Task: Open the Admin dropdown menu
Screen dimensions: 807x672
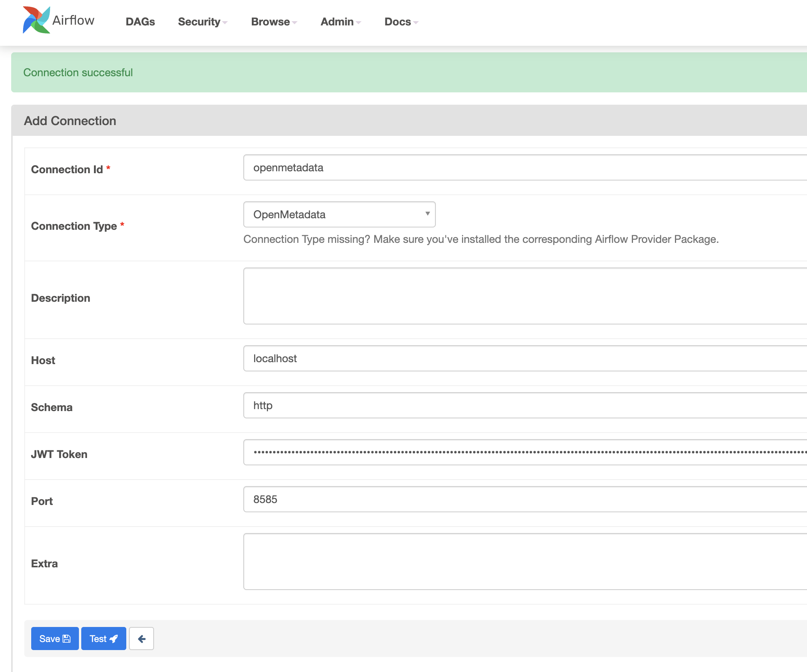Action: 340,22
